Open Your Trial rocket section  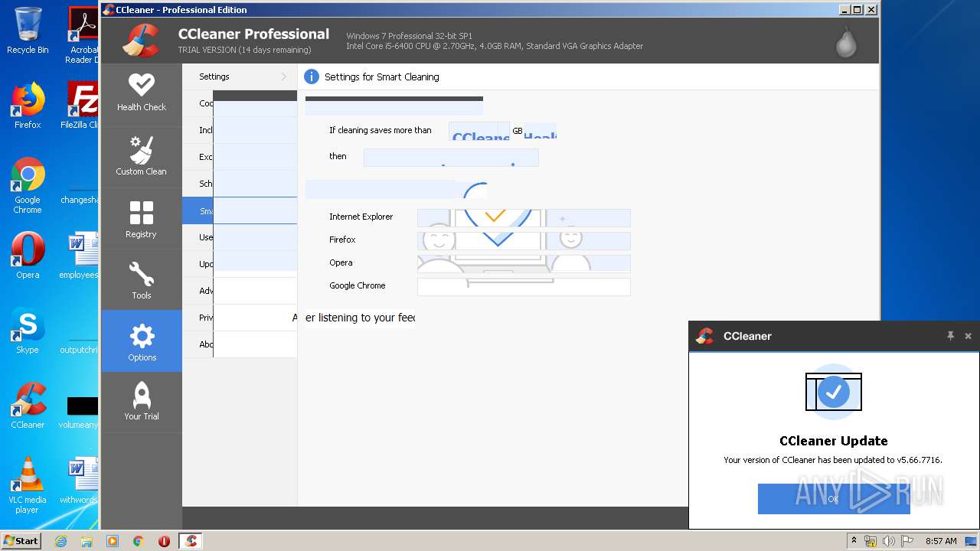click(142, 403)
